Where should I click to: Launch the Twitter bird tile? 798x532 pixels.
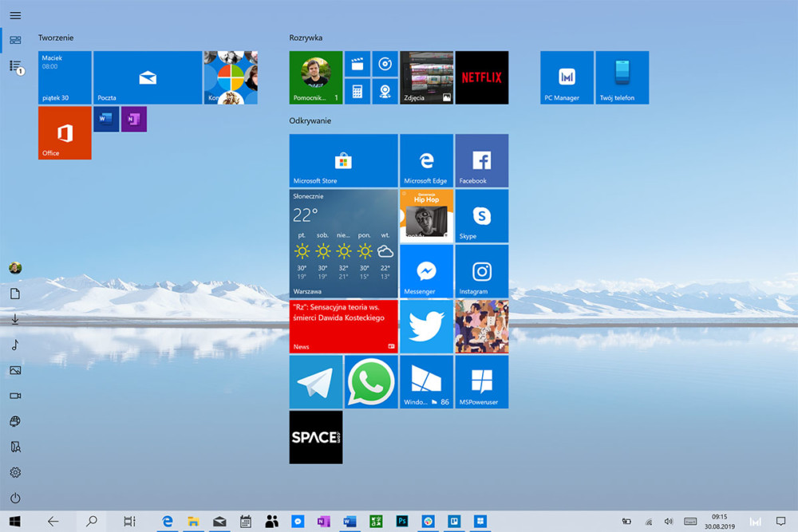click(426, 326)
